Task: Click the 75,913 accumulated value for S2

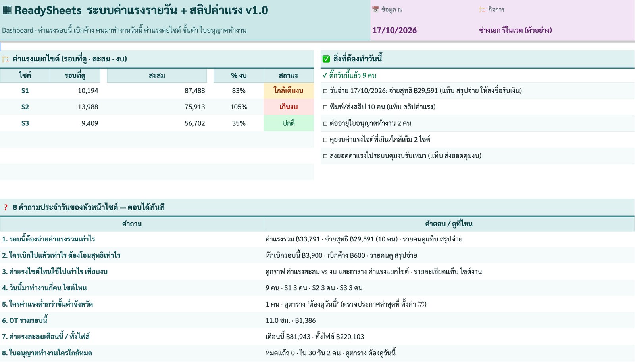Action: (194, 107)
